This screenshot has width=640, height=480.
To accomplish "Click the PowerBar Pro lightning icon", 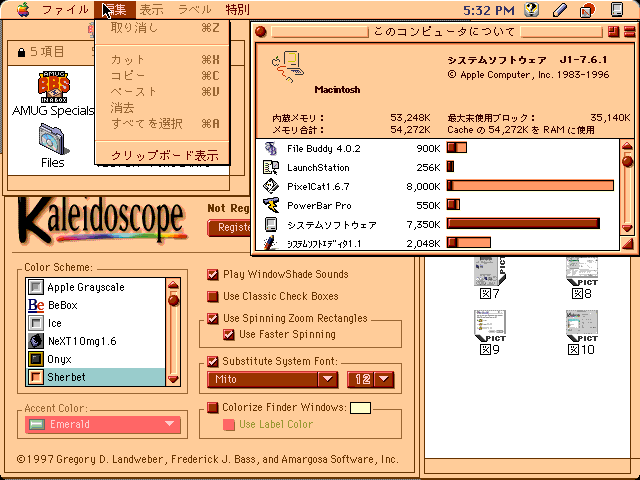I will coord(271,205).
